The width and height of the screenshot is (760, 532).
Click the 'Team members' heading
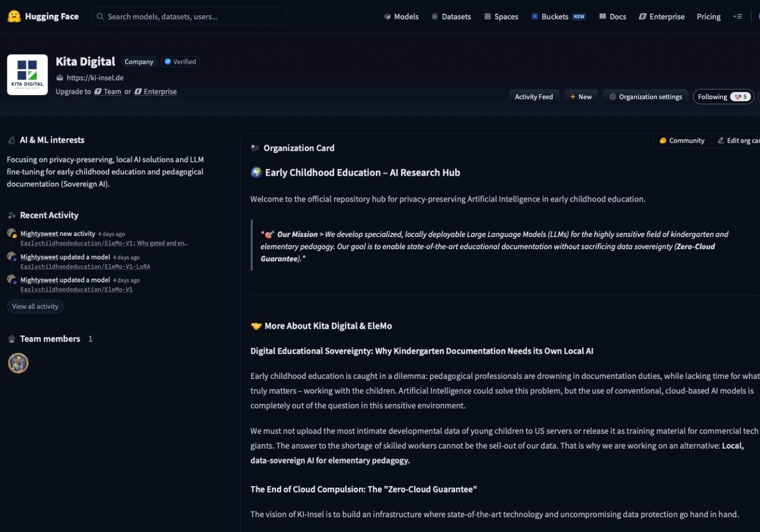pyautogui.click(x=50, y=339)
